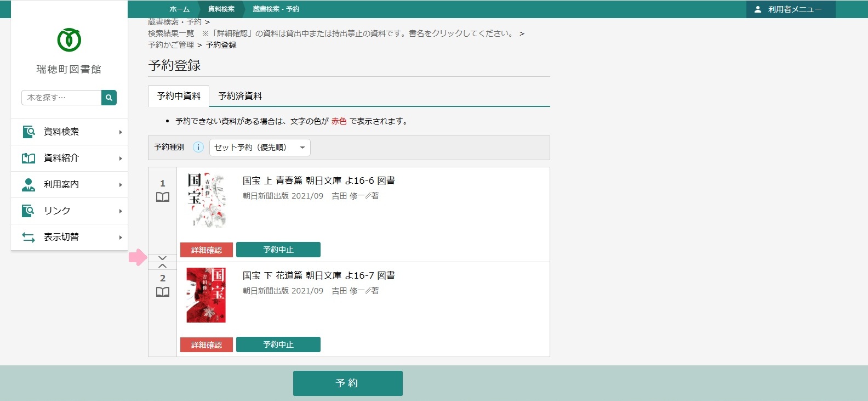868x401 pixels.
Task: Focus the 本を探す search input field
Action: pos(61,98)
